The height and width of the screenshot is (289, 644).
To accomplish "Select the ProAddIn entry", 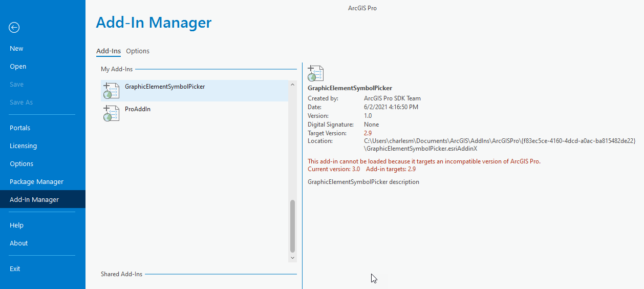I will click(138, 109).
